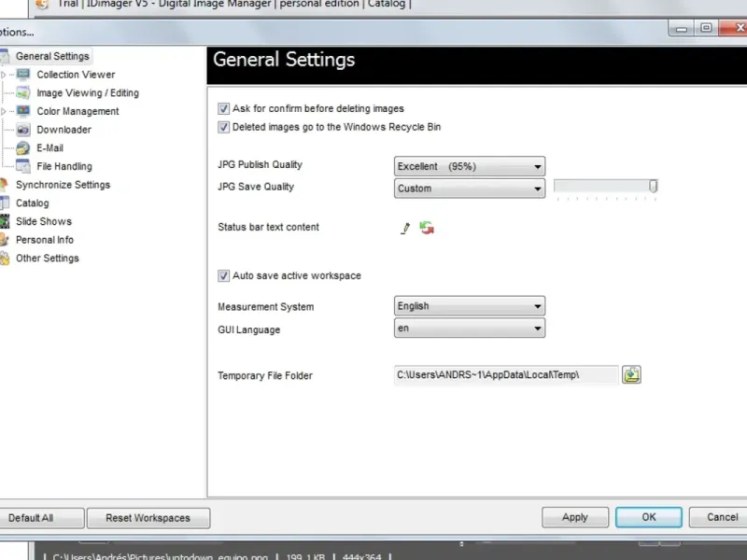Click the Downloader camera icon

(x=22, y=130)
